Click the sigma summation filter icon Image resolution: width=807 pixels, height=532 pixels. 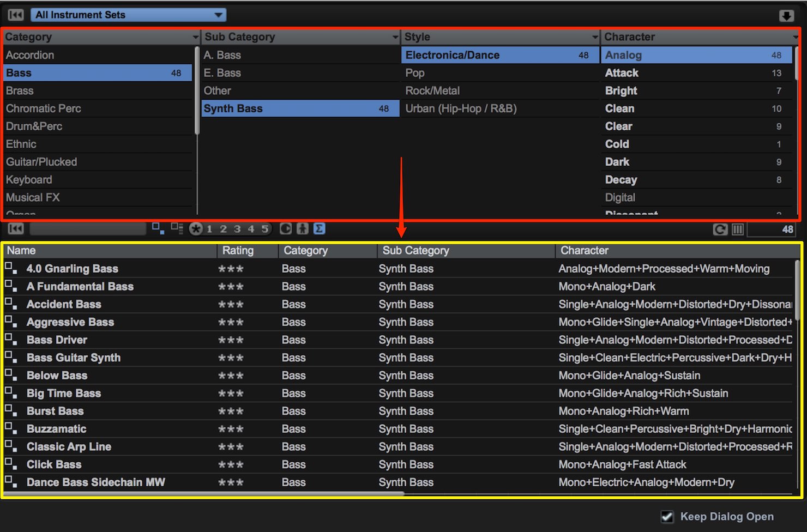[x=320, y=229]
